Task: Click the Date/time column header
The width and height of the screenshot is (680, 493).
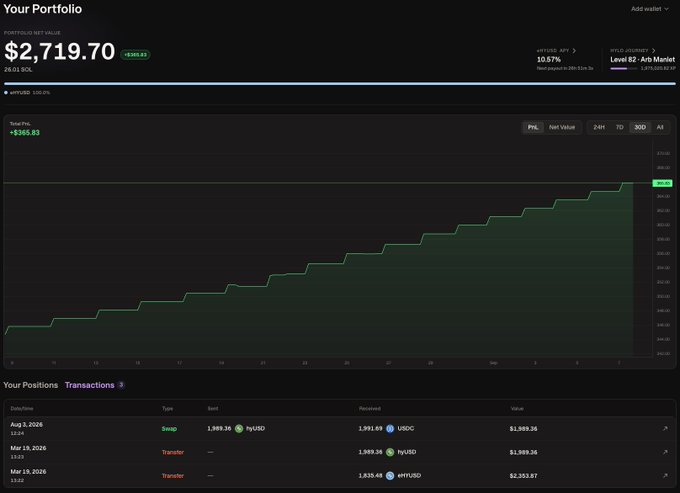Action: pyautogui.click(x=22, y=408)
